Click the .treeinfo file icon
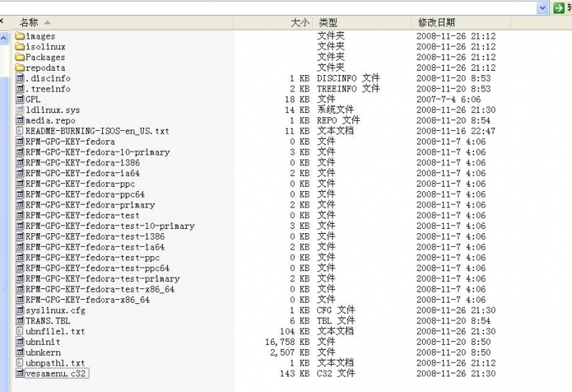The width and height of the screenshot is (572, 392). (x=20, y=88)
